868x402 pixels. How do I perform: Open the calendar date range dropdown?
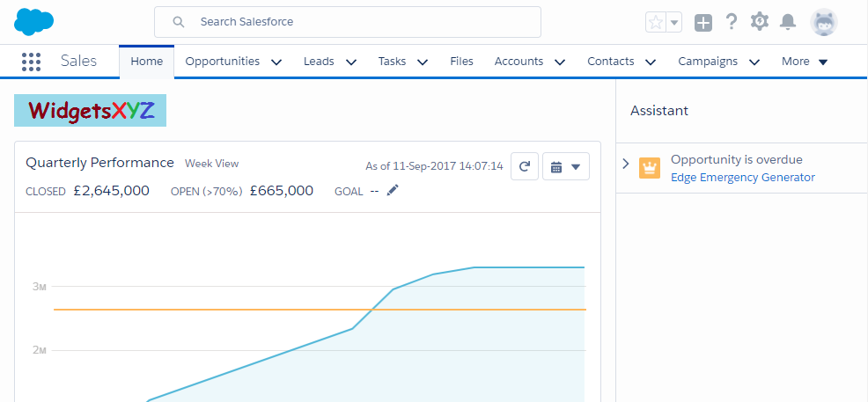566,166
